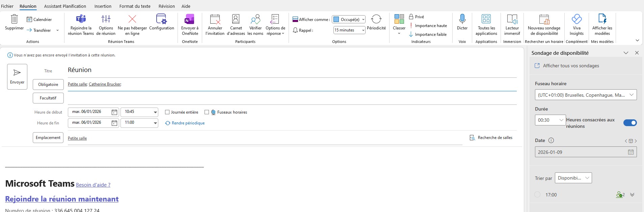Select Ne pas héberger en ligne
644x212 pixels.
132,25
